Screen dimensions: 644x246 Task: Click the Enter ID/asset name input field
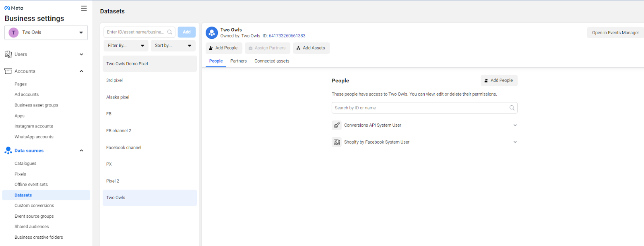click(x=139, y=32)
